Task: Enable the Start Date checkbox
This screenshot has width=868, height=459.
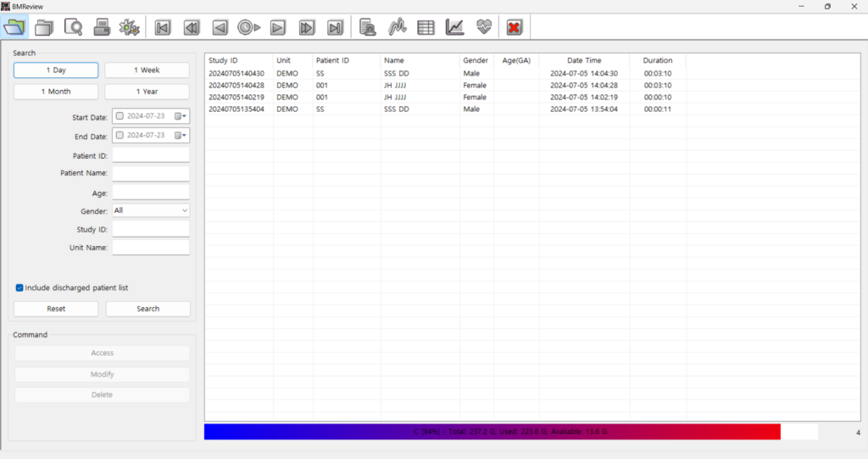Action: click(x=120, y=116)
